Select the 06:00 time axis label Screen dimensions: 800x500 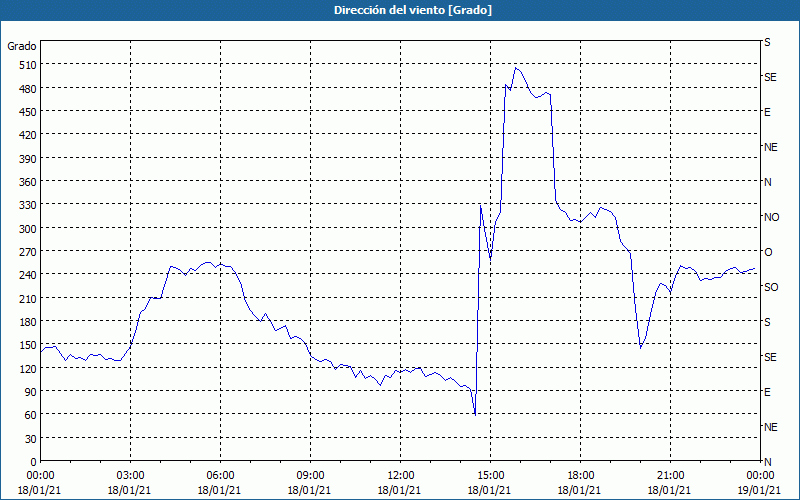(x=220, y=476)
